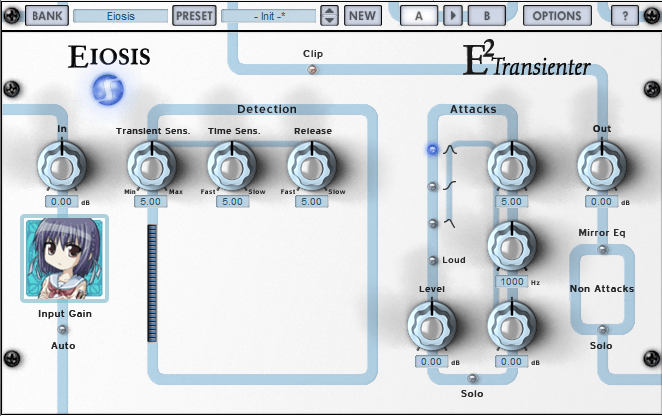Create a NEW preset
The image size is (662, 416).
tap(363, 16)
